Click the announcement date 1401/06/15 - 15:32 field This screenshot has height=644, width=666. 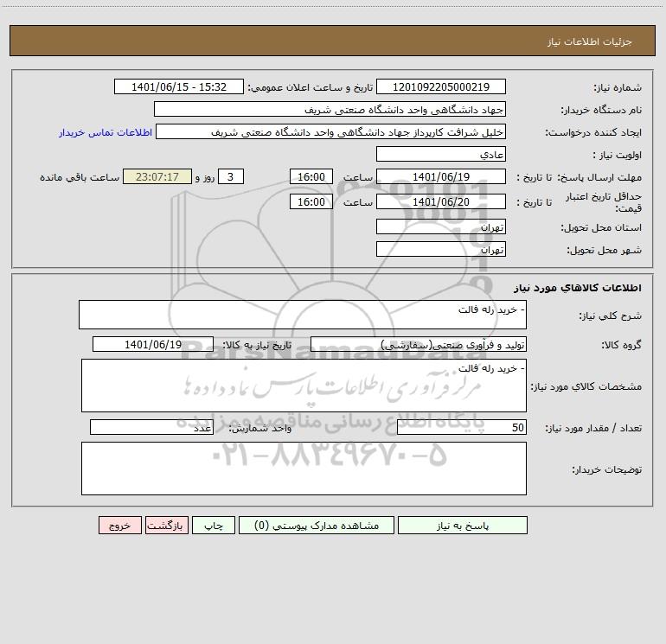(179, 86)
